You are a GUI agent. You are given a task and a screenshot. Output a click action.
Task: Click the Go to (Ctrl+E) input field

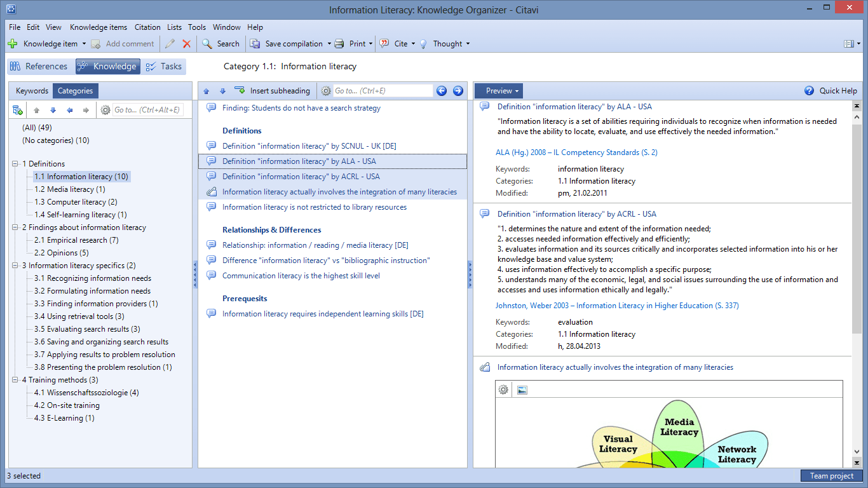point(383,91)
